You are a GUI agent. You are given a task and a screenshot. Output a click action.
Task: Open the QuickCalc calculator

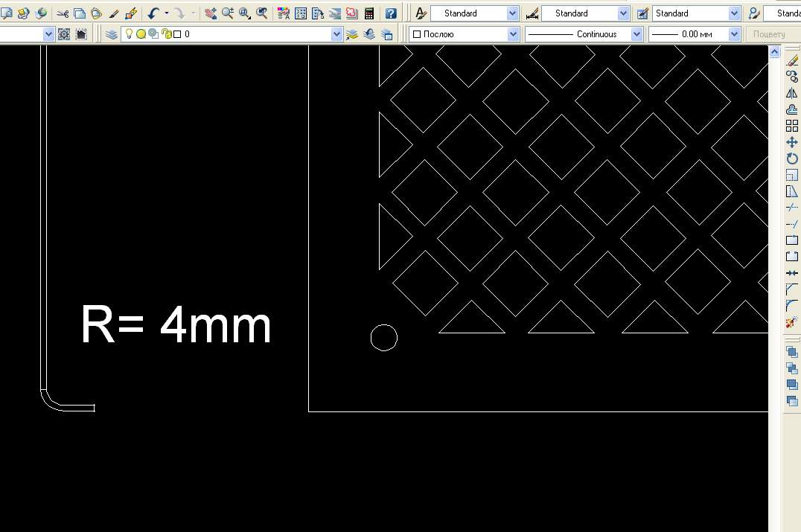[368, 13]
